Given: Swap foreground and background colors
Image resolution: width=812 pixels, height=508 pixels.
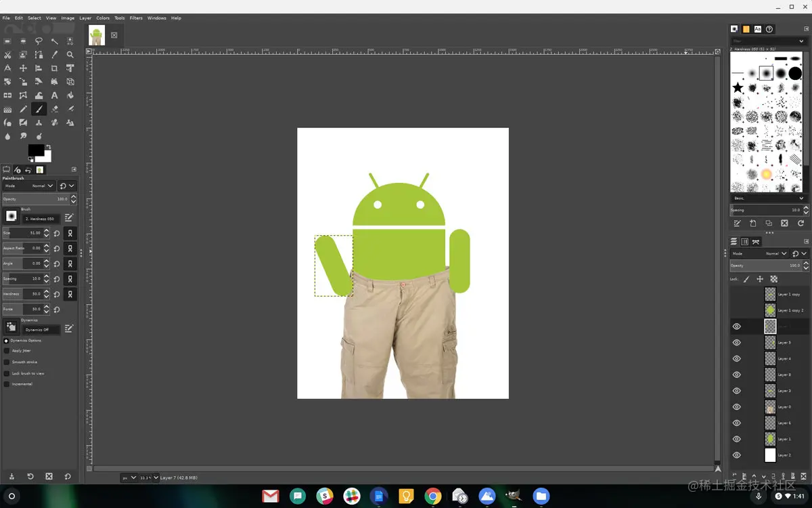Looking at the screenshot, I should 48,146.
